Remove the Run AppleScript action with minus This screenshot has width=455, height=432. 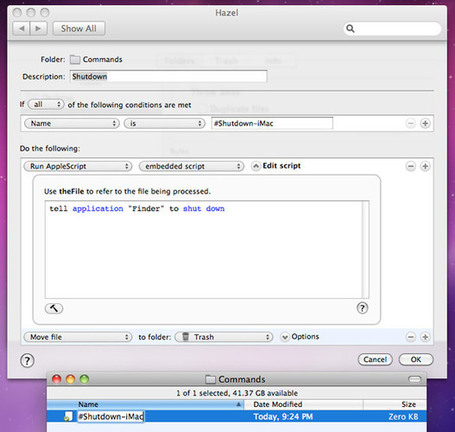(x=411, y=166)
